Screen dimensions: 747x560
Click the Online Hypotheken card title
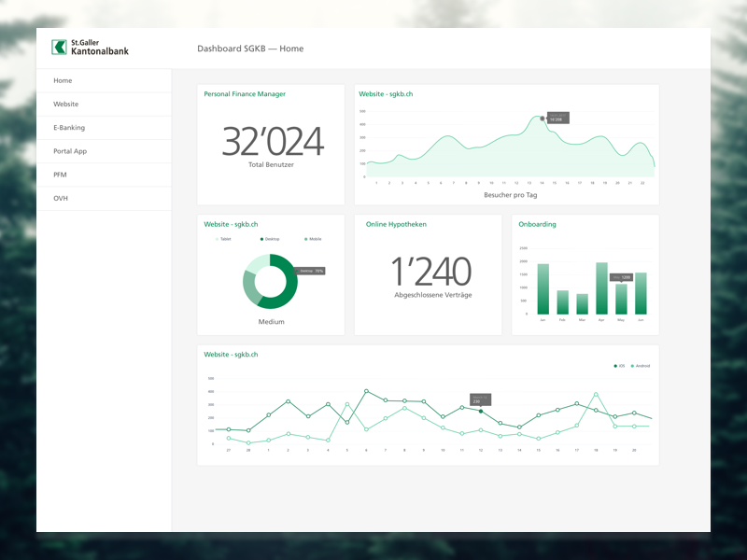click(396, 224)
